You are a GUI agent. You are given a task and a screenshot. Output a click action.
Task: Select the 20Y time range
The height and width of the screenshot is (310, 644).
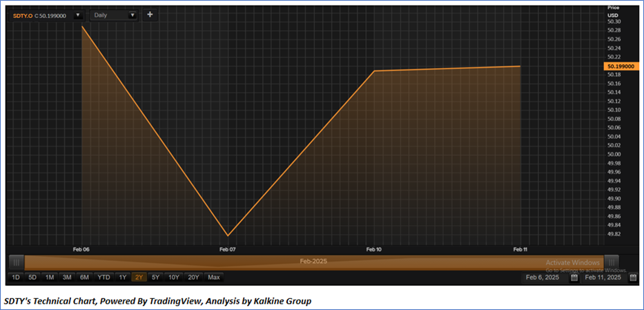pyautogui.click(x=193, y=278)
